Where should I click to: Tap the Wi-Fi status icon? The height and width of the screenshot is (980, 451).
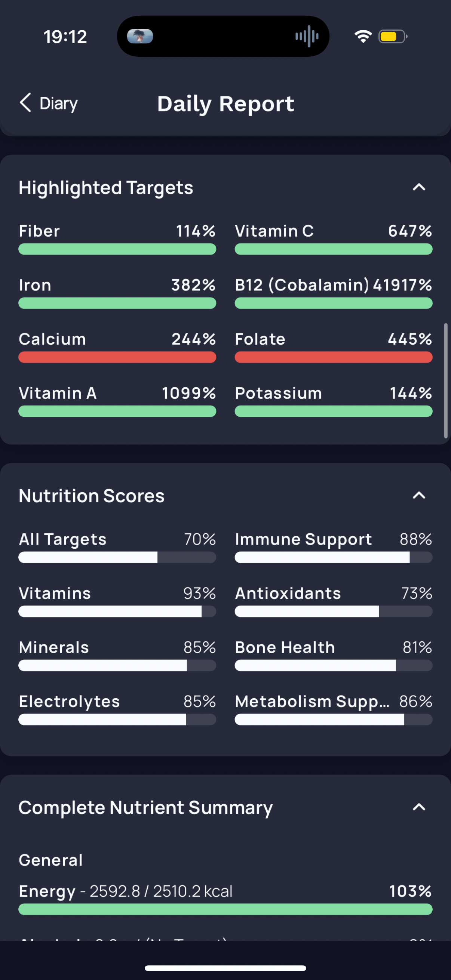[x=363, y=37]
